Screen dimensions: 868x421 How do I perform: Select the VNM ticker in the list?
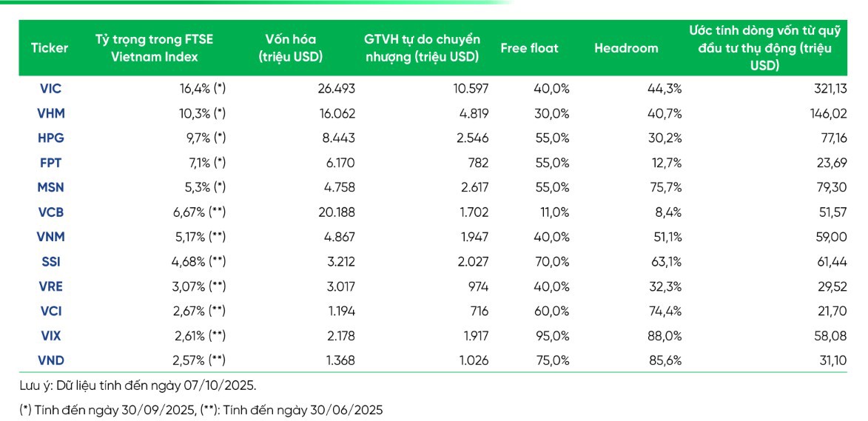click(x=50, y=237)
